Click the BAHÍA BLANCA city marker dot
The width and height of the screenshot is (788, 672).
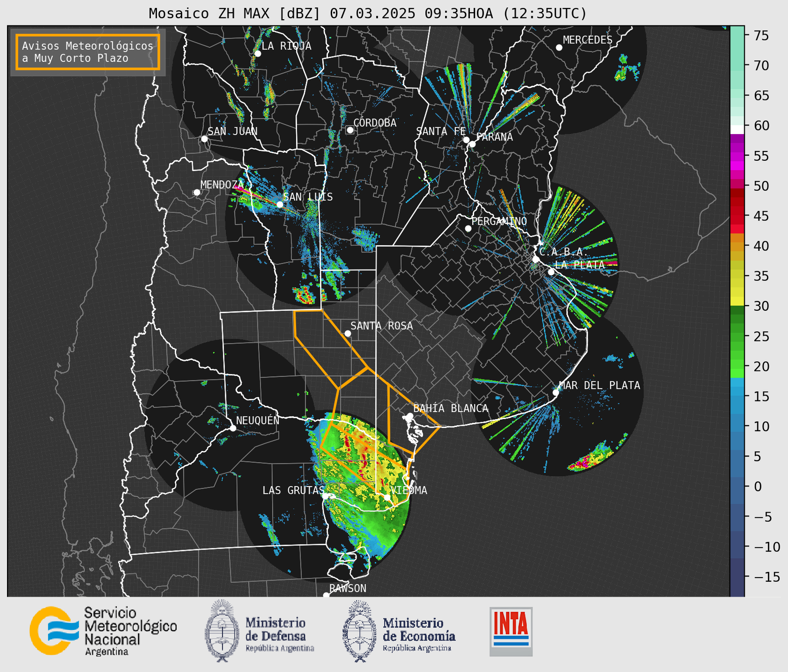point(410,416)
